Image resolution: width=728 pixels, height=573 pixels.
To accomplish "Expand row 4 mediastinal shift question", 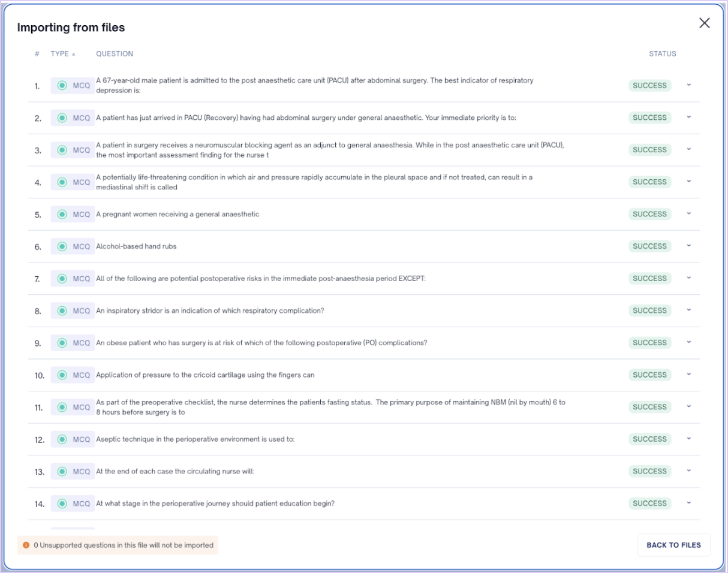I will click(688, 182).
